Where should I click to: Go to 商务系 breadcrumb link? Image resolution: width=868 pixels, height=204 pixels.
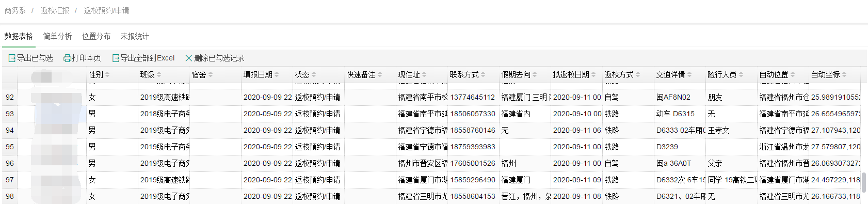15,10
